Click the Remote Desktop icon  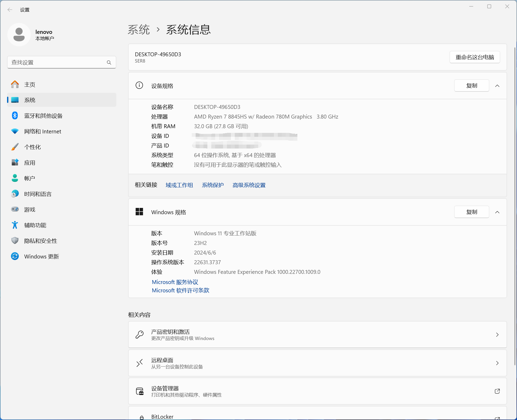tap(140, 363)
